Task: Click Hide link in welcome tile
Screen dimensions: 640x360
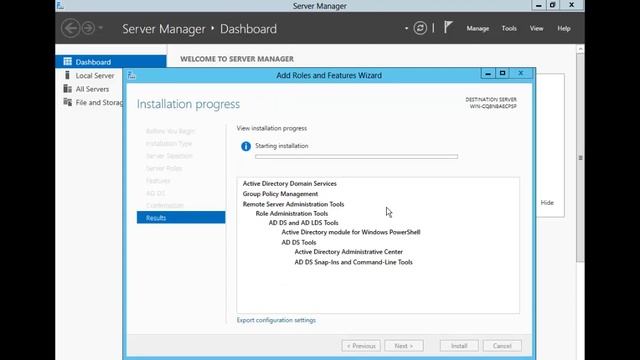Action: [x=547, y=202]
